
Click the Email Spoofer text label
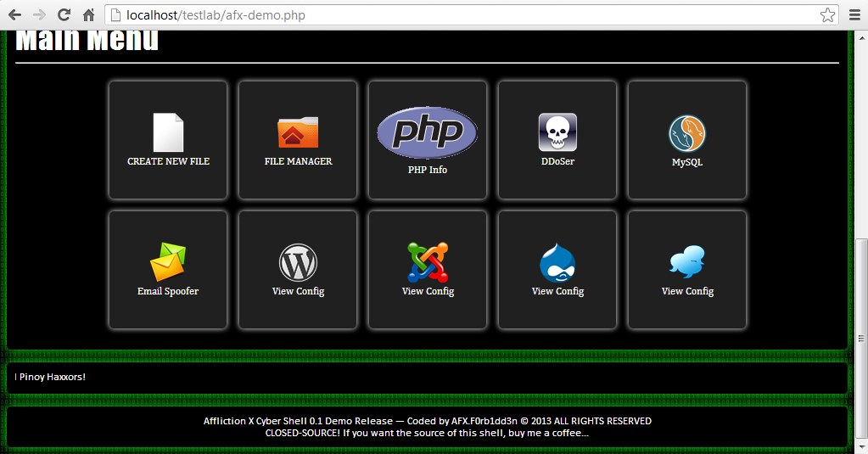click(x=168, y=291)
